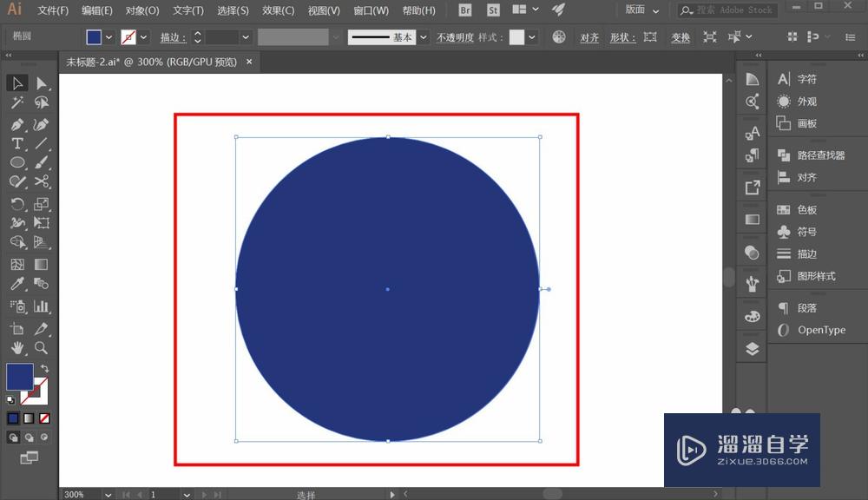
Task: Select the Paintbrush tool
Action: [41, 162]
